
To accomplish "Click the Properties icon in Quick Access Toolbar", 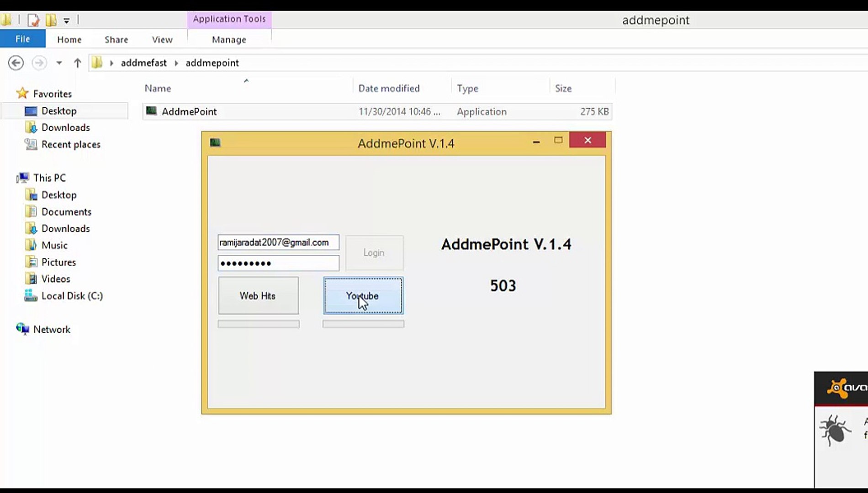I will pyautogui.click(x=33, y=20).
